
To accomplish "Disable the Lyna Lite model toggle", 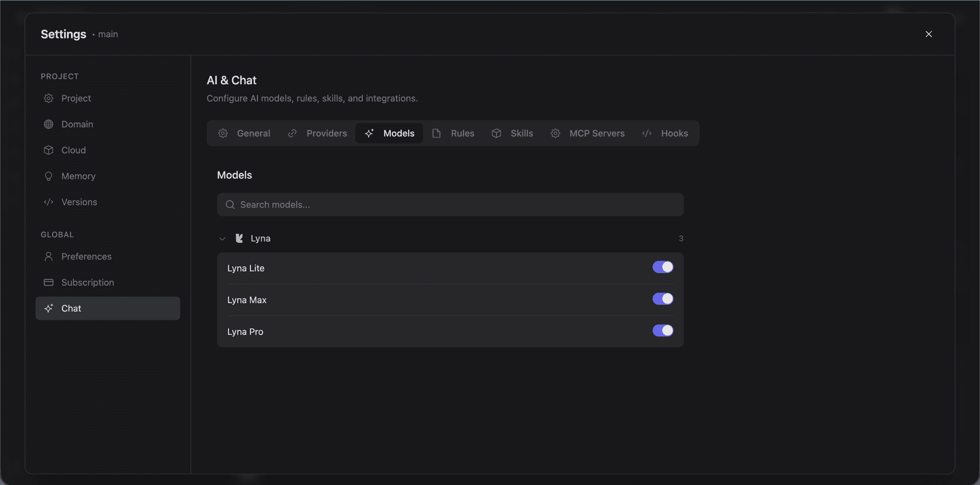I will 662,267.
